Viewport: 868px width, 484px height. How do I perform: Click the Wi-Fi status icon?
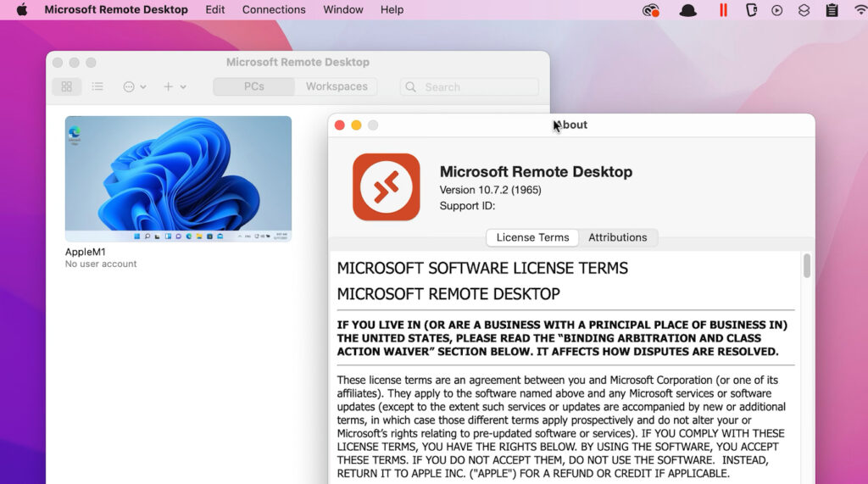pos(860,10)
